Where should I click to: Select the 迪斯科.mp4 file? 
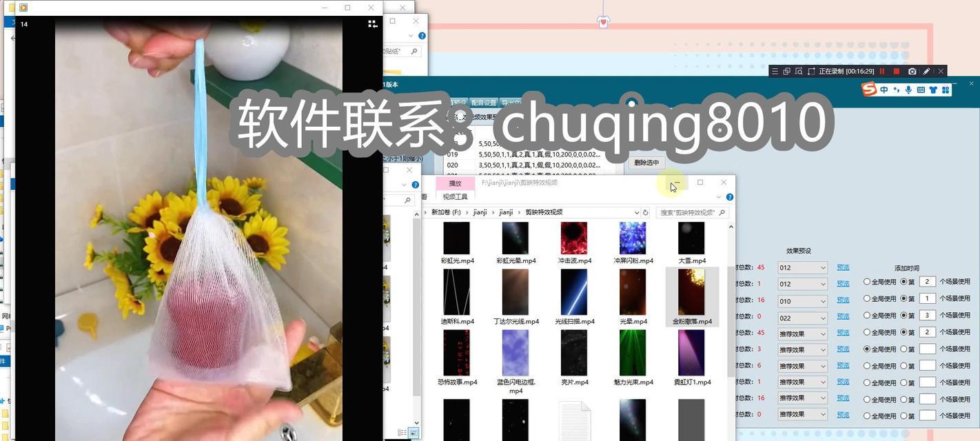(x=457, y=297)
